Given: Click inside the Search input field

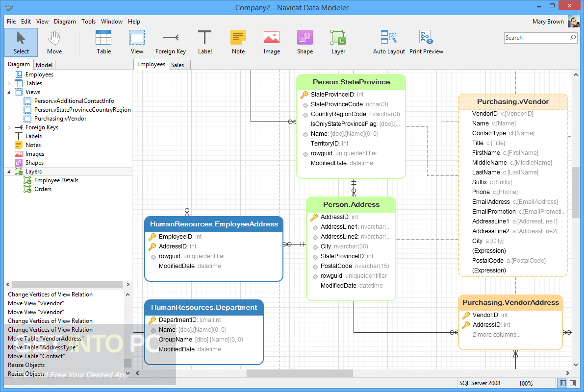Looking at the screenshot, I should click(x=536, y=38).
